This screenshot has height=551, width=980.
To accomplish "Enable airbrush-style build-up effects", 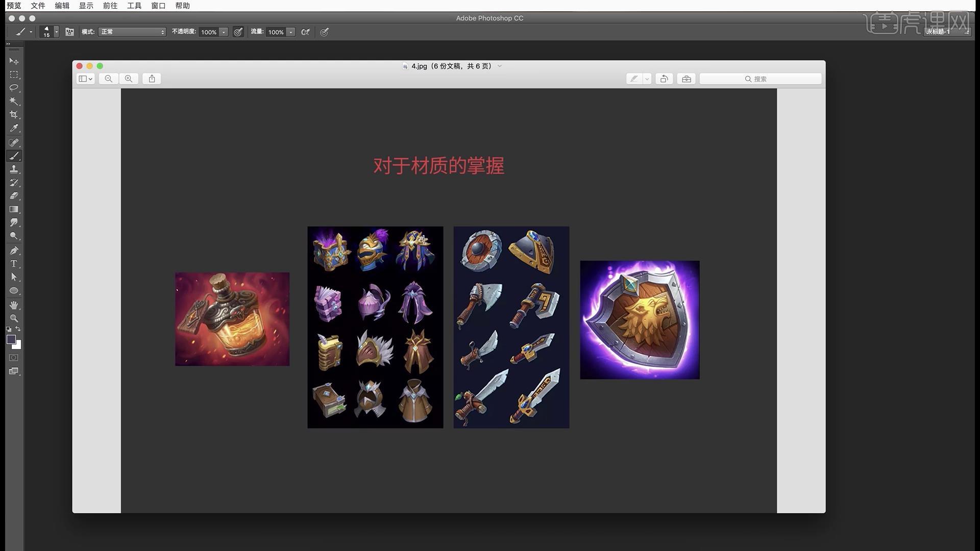I will click(305, 32).
